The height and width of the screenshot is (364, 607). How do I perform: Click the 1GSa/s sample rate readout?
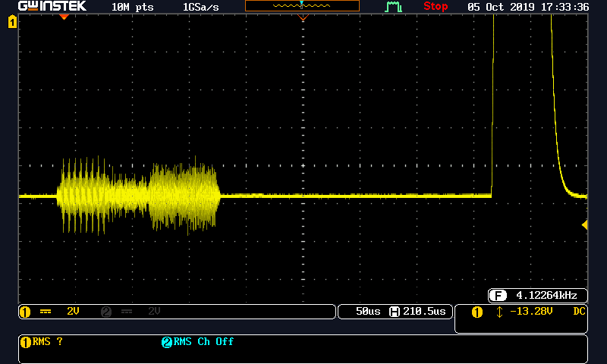[203, 7]
